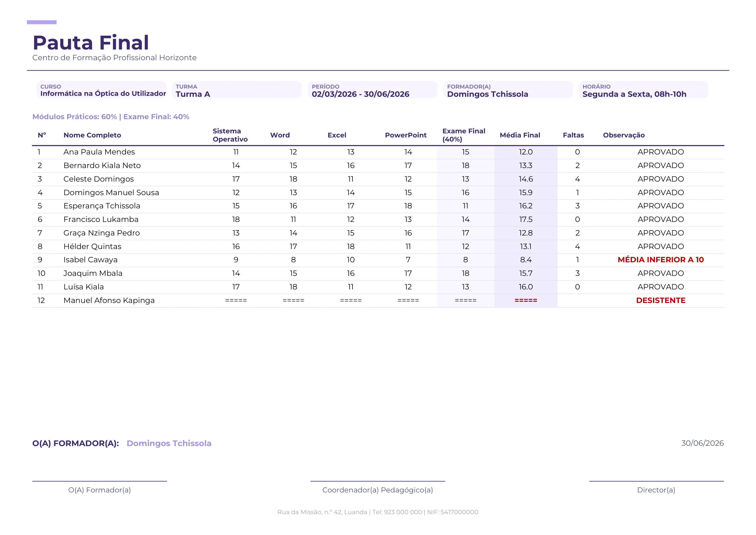Click schedule 'Segunda a Sexta, 08h-10h'
The height and width of the screenshot is (535, 756).
634,94
